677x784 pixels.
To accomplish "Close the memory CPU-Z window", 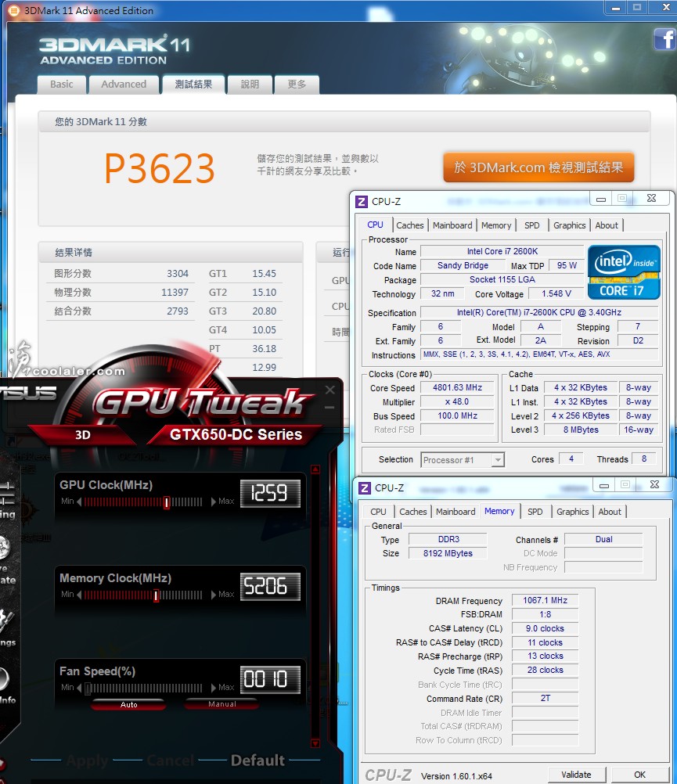I will tap(655, 484).
